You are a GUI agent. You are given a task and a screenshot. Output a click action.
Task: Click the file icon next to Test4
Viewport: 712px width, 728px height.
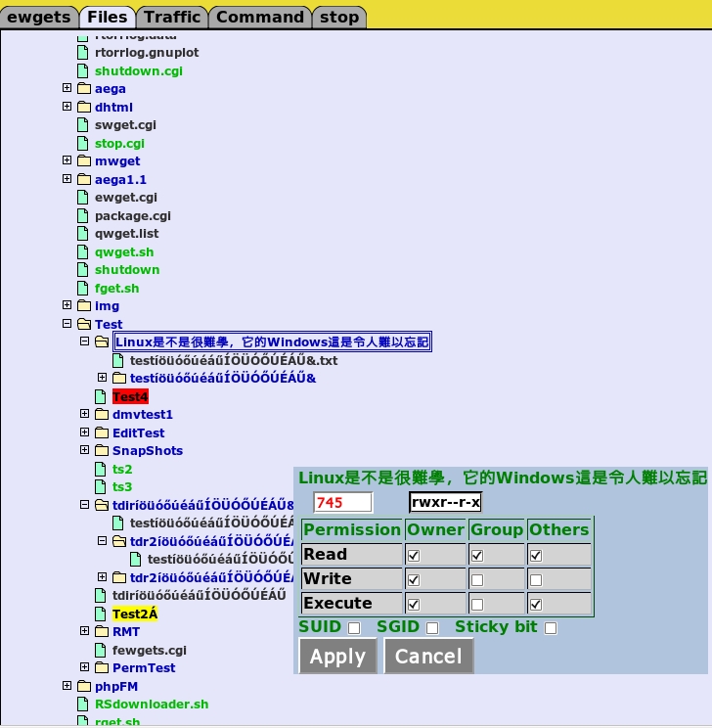click(101, 396)
